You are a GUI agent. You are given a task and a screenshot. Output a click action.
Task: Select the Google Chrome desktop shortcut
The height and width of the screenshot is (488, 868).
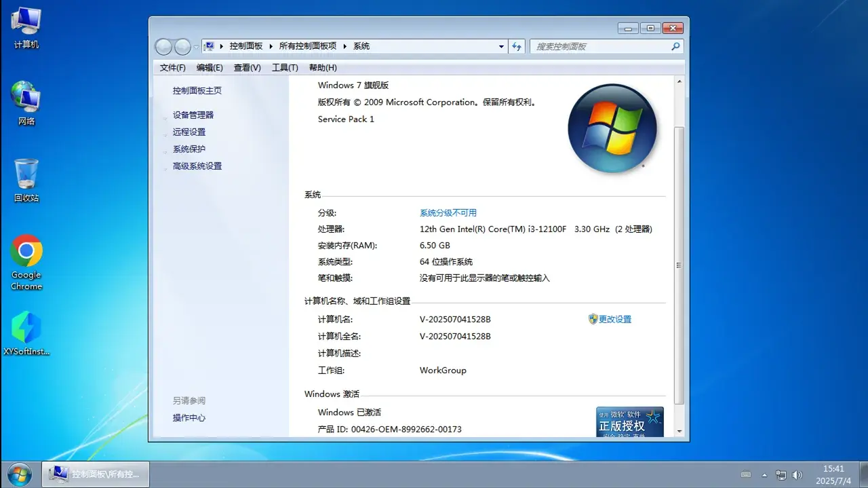26,263
